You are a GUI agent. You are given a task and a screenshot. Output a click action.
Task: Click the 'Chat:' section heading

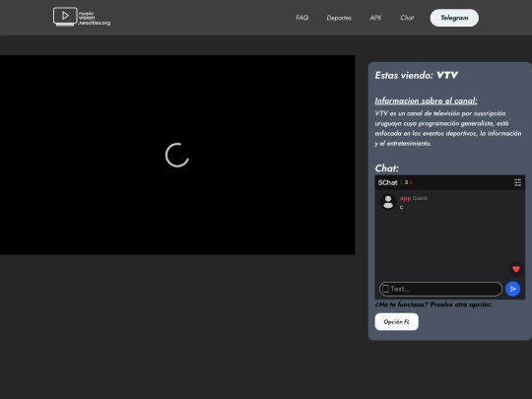387,168
